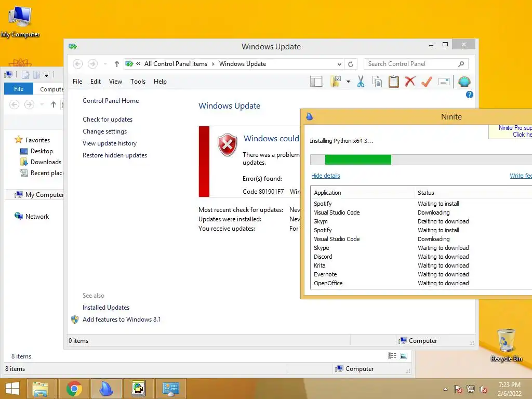This screenshot has width=532, height=399.
Task: Expand the address bar history dropdown
Action: point(339,64)
